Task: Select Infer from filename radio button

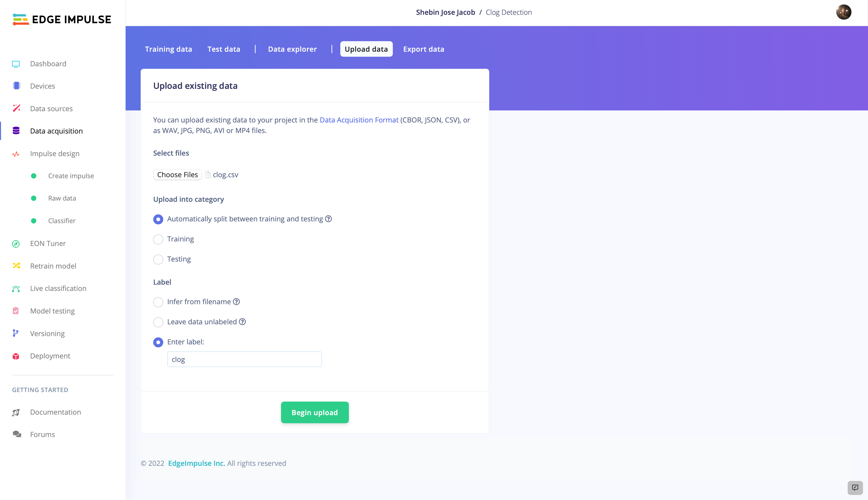Action: click(158, 302)
